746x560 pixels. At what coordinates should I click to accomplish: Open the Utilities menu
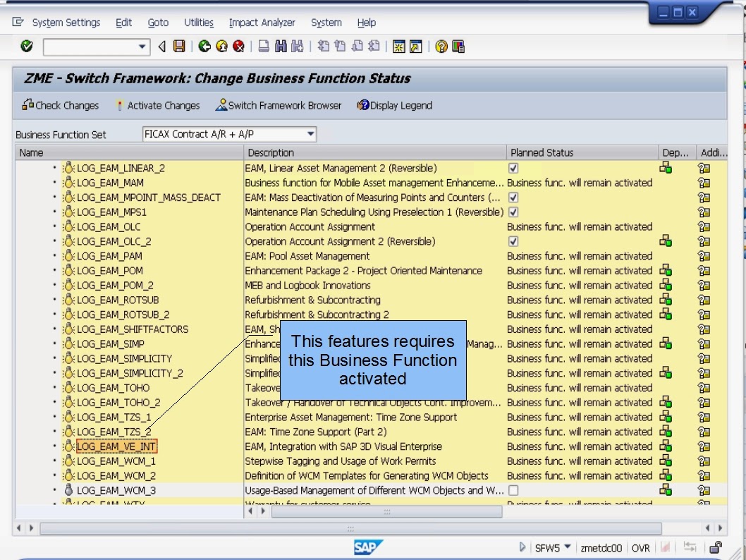tap(198, 22)
